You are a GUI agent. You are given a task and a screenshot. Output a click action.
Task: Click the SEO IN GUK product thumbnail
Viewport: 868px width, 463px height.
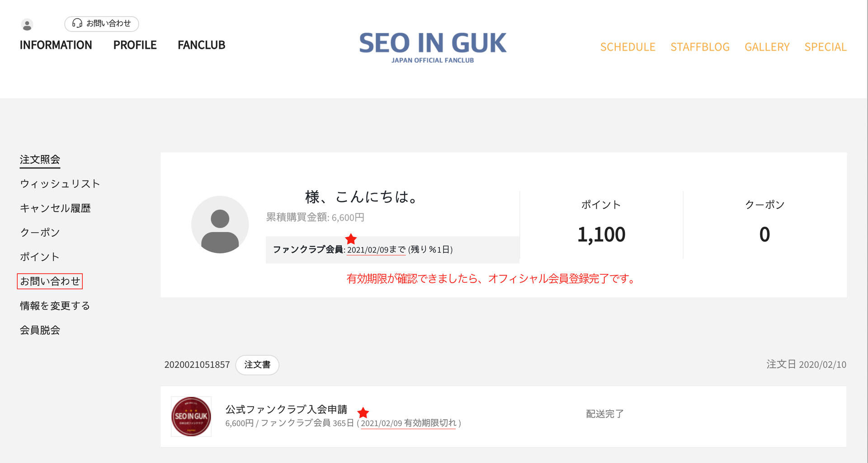tap(191, 416)
